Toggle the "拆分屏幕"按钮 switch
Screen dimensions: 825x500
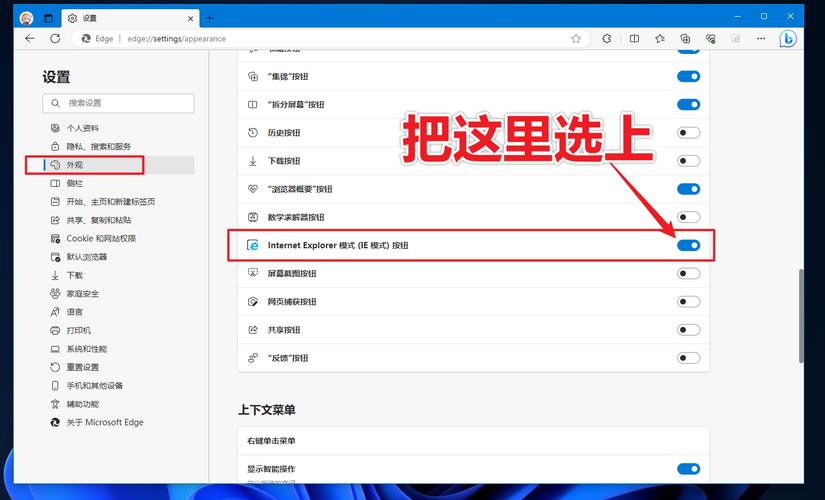coord(688,104)
